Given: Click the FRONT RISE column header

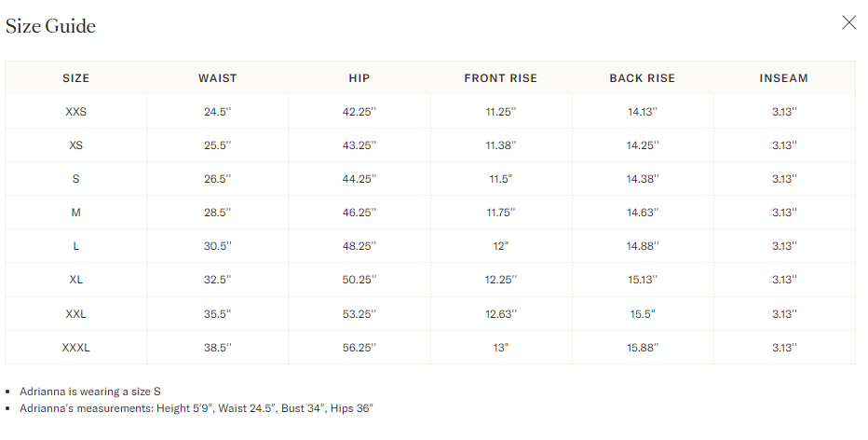Looking at the screenshot, I should point(501,78).
